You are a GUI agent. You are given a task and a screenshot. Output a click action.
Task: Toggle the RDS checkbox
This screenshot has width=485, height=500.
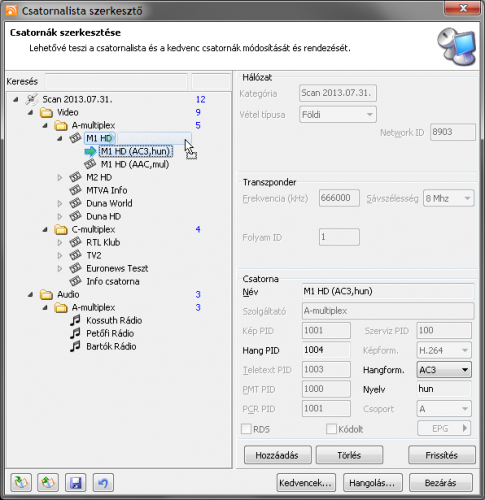246,429
